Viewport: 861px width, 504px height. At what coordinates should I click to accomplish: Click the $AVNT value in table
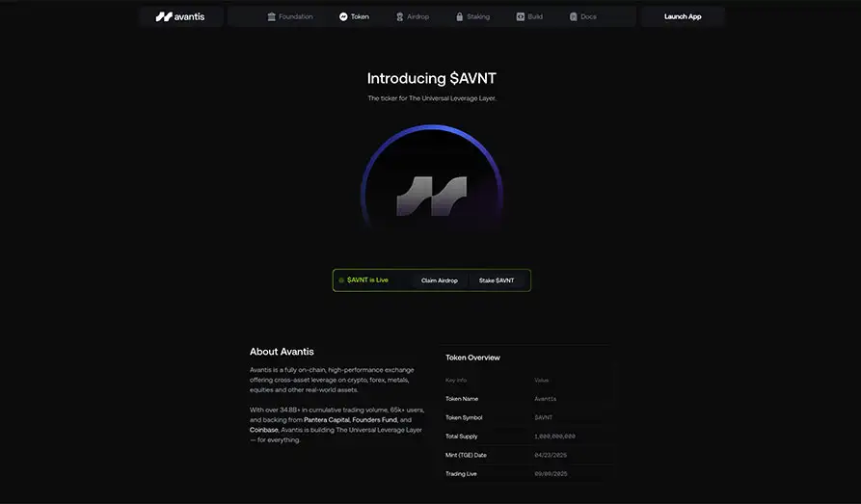point(544,417)
